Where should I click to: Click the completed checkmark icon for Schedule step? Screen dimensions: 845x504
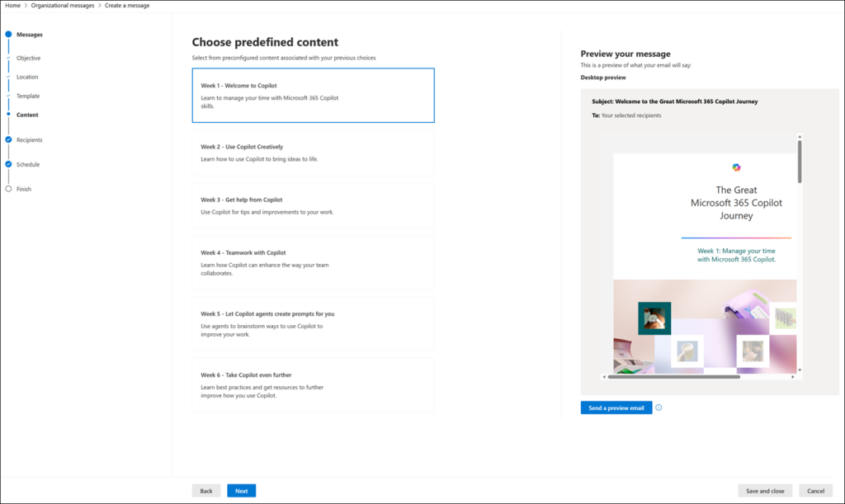7,164
